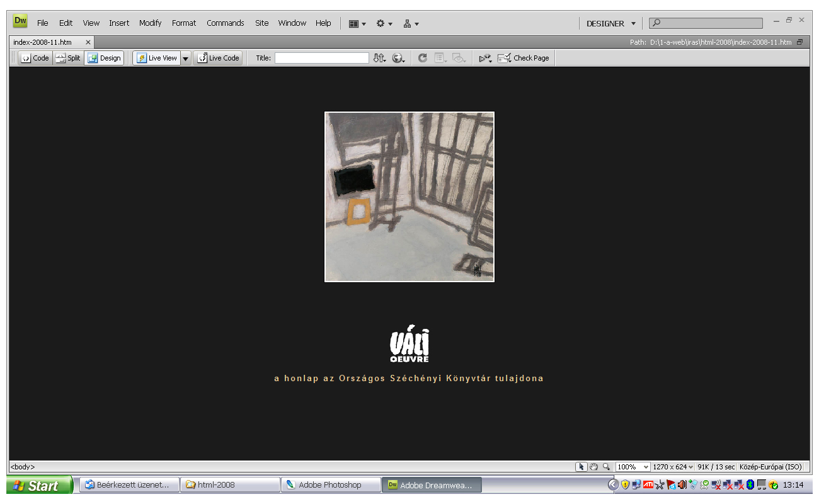Restore the document window via the Path bar icon
Screen dimensions: 819x504
coord(799,42)
